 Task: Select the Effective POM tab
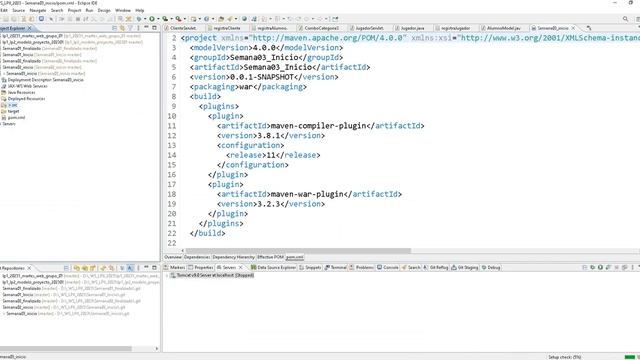tap(270, 257)
